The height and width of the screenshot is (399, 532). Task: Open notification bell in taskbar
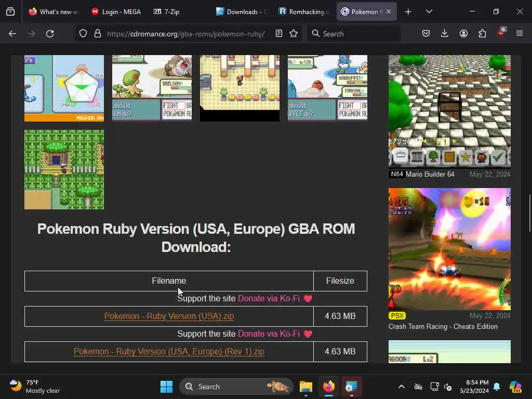point(497,387)
